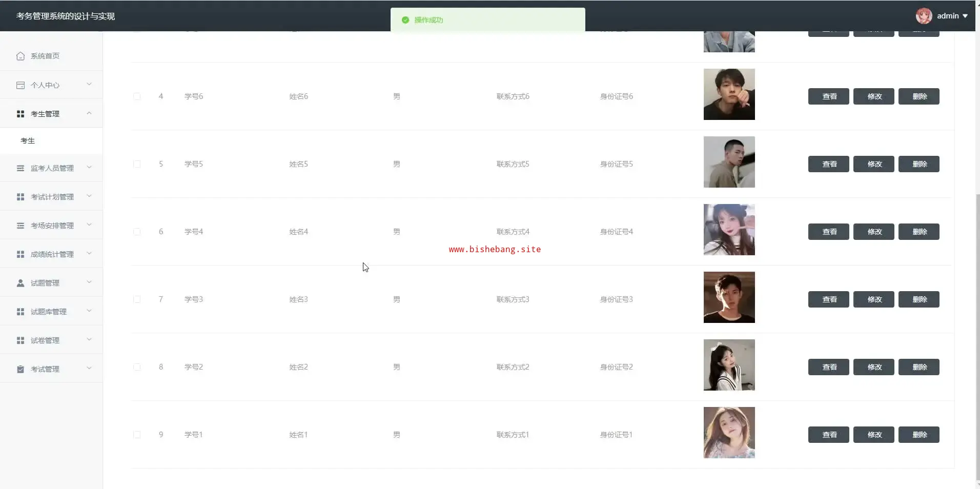
Task: Click the list icon beside 考场安排管理
Action: 21,226
